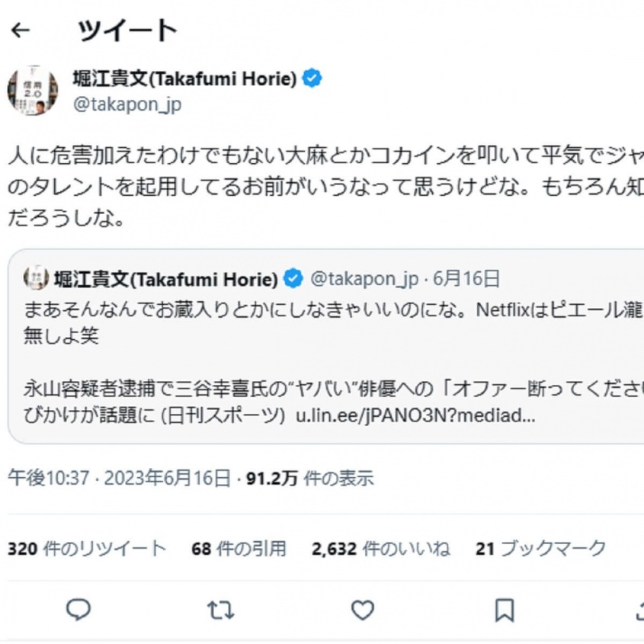
Task: Click the share icon in the action row
Action: click(639, 610)
